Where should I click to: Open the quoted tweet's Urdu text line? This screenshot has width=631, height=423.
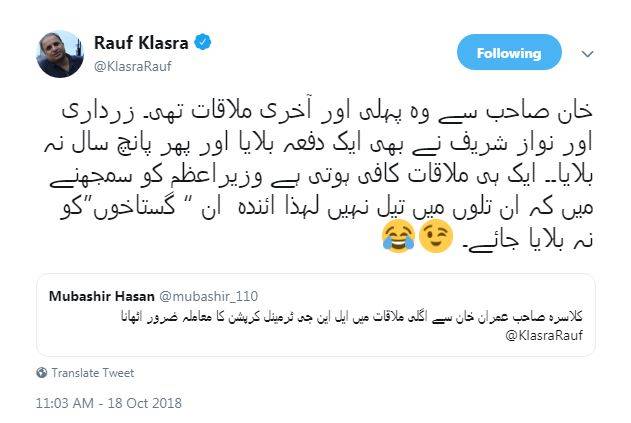352,317
